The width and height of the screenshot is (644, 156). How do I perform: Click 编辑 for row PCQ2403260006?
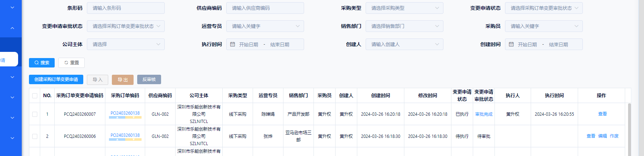pyautogui.click(x=602, y=136)
